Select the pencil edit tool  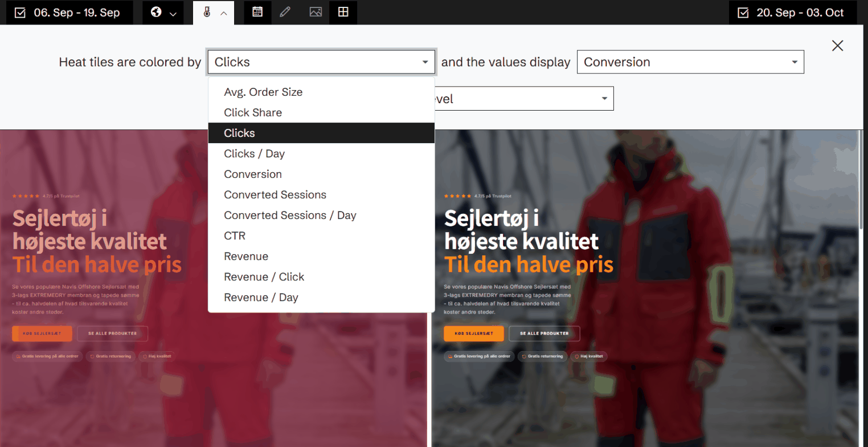(x=285, y=12)
